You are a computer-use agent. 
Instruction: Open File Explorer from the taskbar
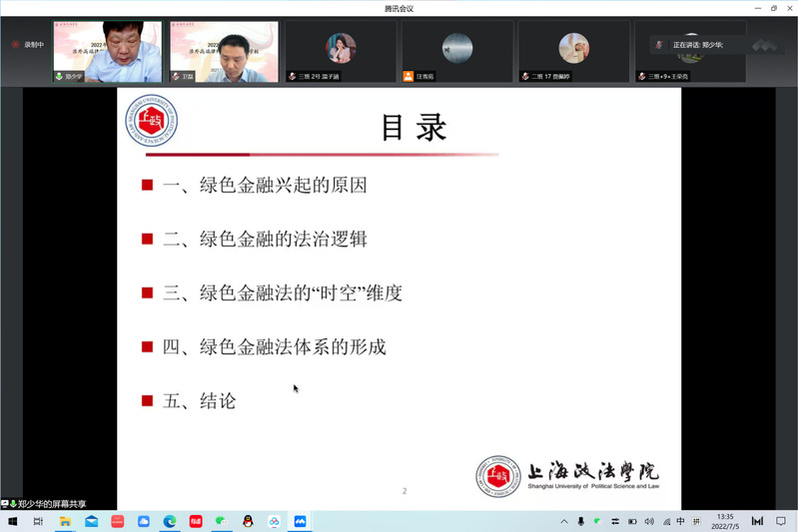[x=65, y=521]
